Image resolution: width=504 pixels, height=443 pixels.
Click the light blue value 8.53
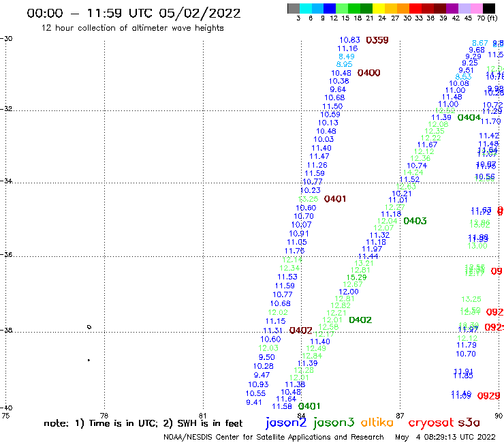coord(464,77)
